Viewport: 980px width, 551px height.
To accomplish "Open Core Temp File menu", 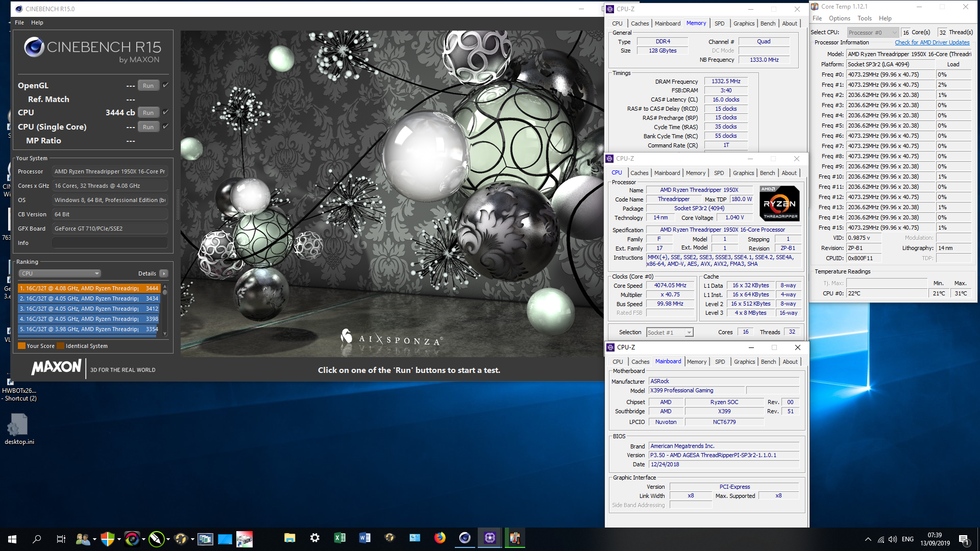I will tap(817, 18).
